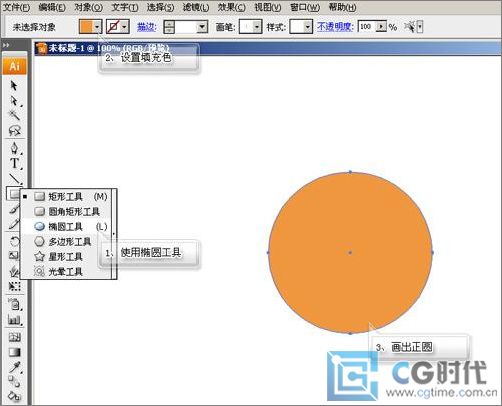
Task: Click the opacity value field showing 100
Action: point(367,27)
